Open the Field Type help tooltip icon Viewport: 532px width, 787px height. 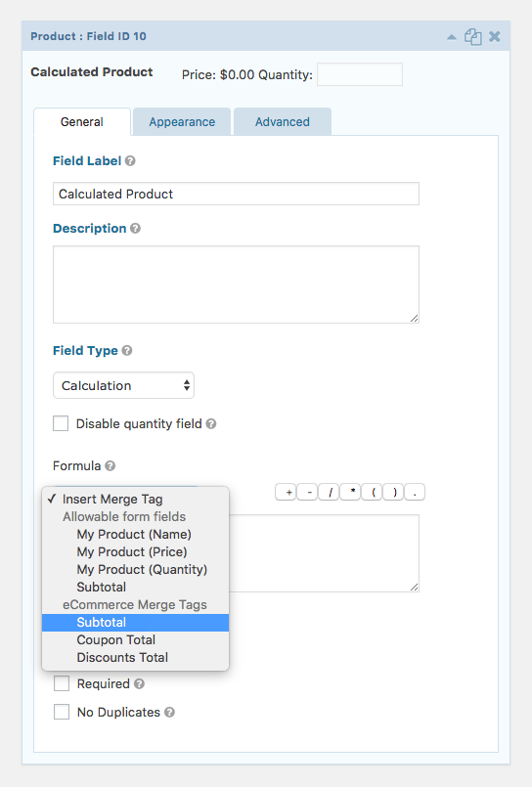tap(127, 350)
